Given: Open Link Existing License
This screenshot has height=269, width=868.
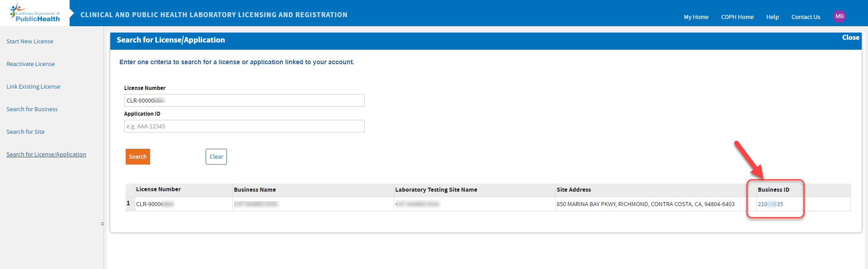Looking at the screenshot, I should point(33,86).
